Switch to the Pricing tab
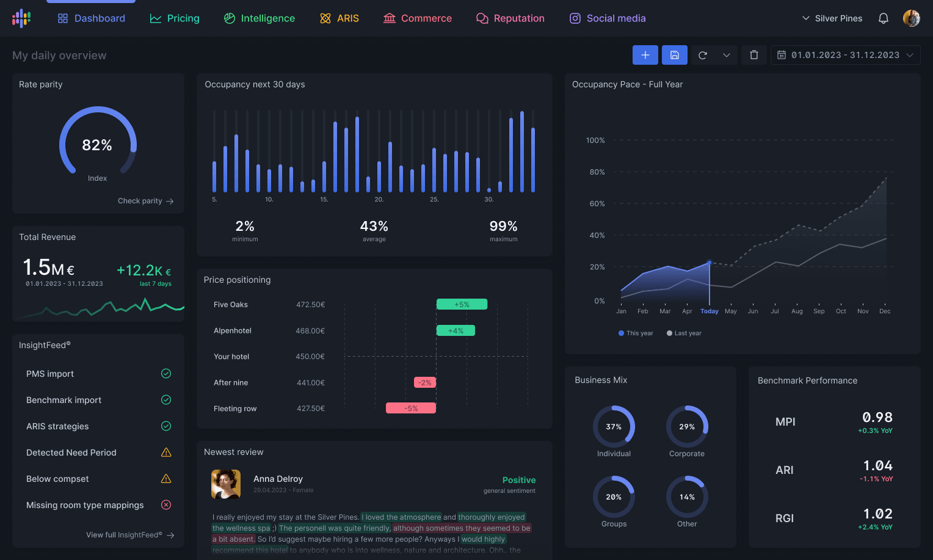Viewport: 933px width, 560px height. point(175,18)
